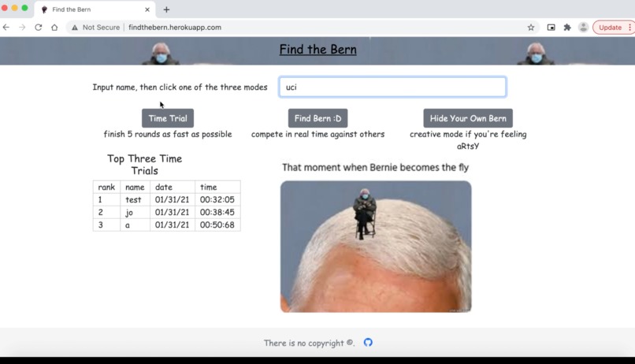Click the 'date' column header

(x=173, y=187)
